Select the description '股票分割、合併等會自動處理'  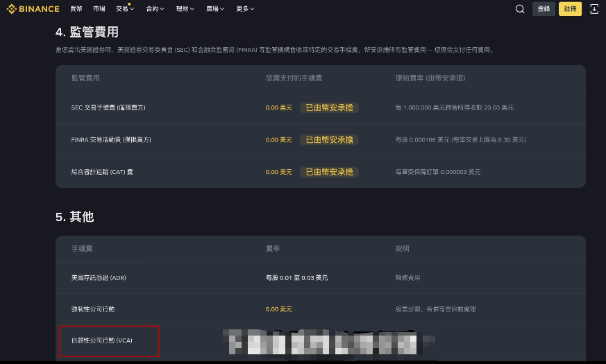pyautogui.click(x=435, y=309)
